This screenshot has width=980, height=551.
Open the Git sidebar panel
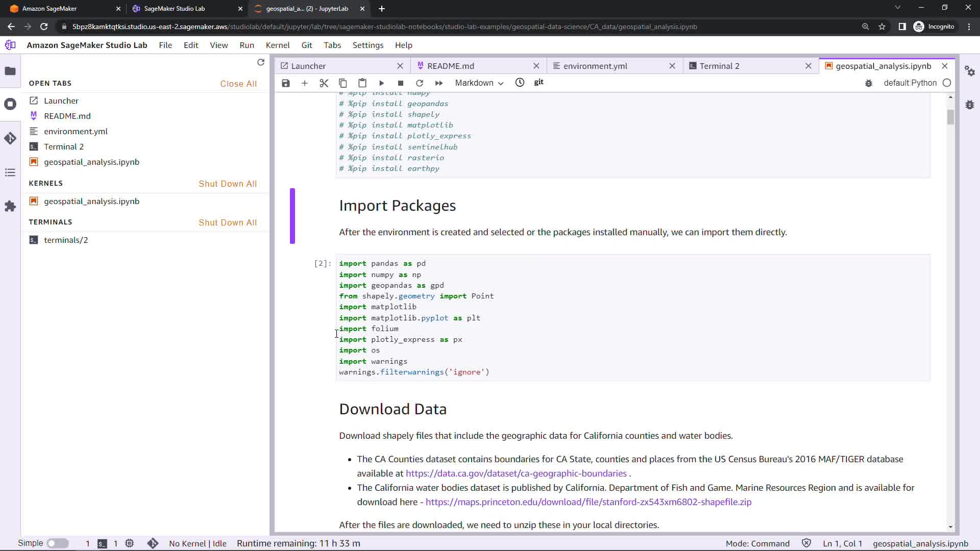[x=10, y=138]
